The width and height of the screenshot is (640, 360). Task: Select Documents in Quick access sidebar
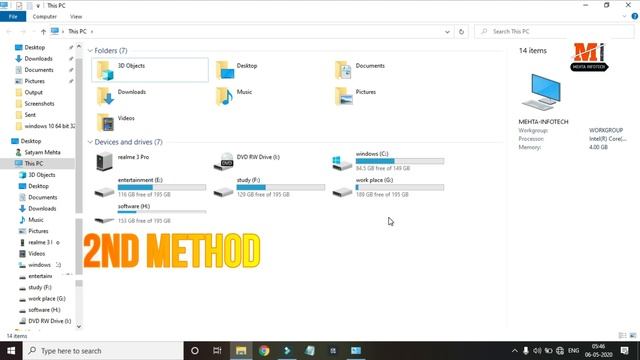39,70
